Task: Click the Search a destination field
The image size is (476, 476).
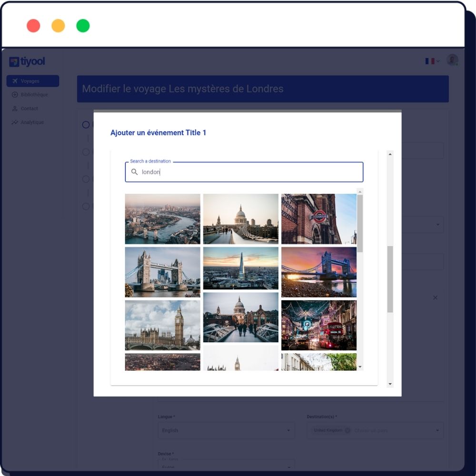Action: tap(244, 172)
